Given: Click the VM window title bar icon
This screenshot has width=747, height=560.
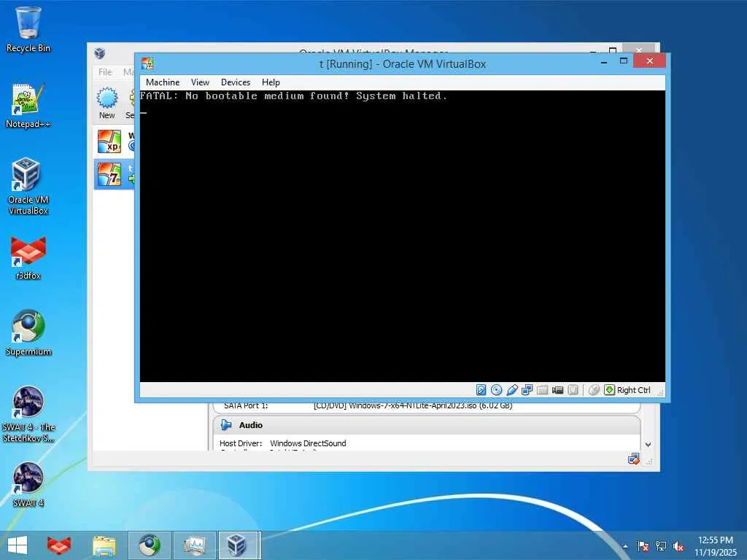Looking at the screenshot, I should pos(147,63).
